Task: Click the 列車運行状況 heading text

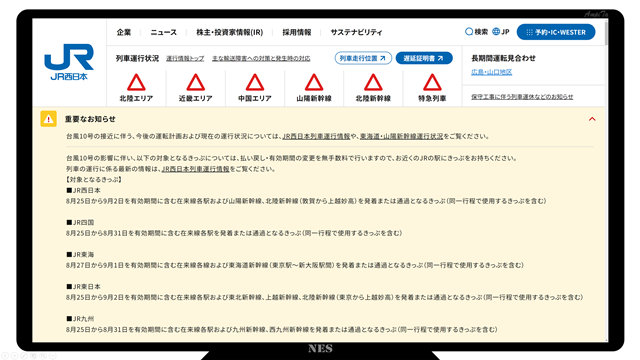Action: click(x=137, y=58)
